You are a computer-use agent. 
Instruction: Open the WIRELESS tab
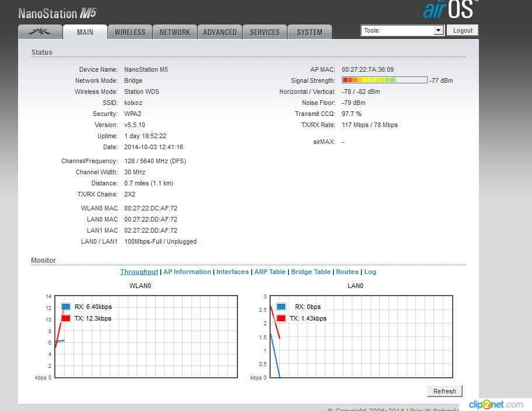130,32
